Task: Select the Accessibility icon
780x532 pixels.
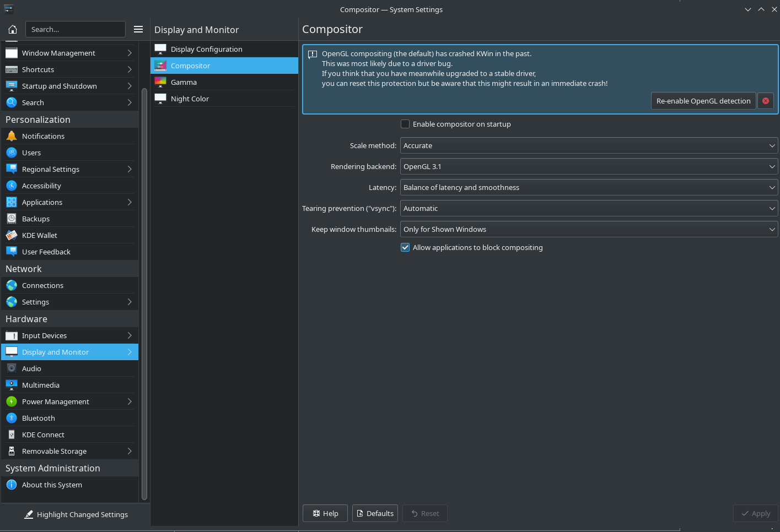Action: coord(12,186)
